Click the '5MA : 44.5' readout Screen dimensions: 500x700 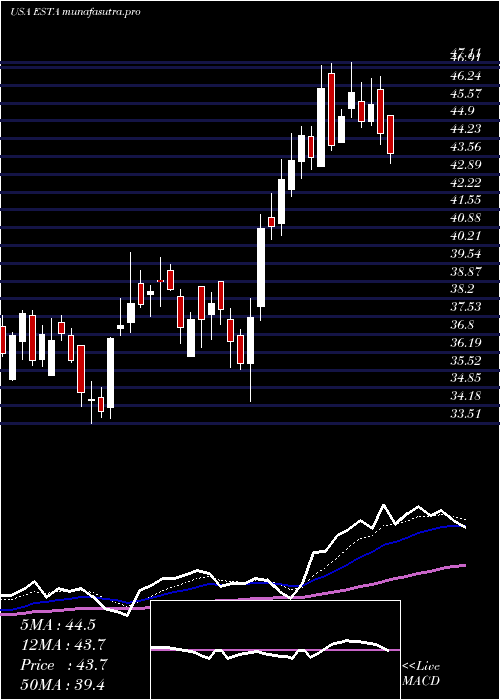[x=58, y=625]
